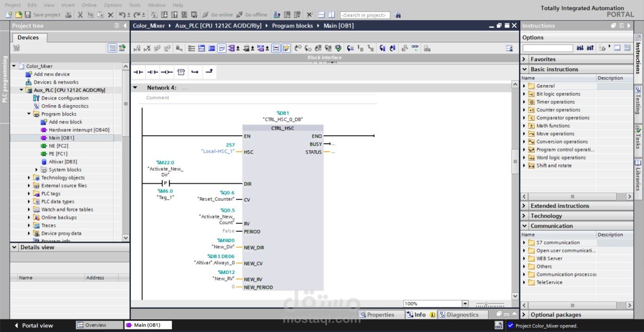Click the Search in project field

click(365, 15)
